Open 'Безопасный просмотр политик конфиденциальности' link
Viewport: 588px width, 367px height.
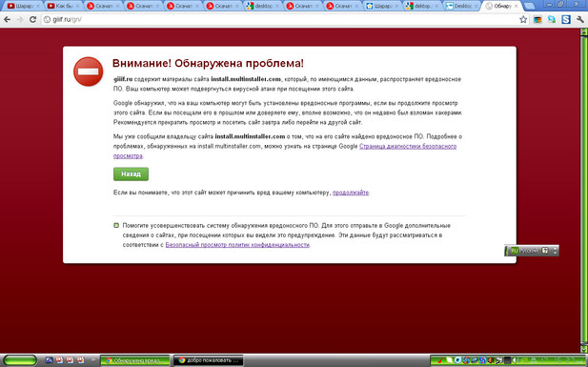point(237,245)
